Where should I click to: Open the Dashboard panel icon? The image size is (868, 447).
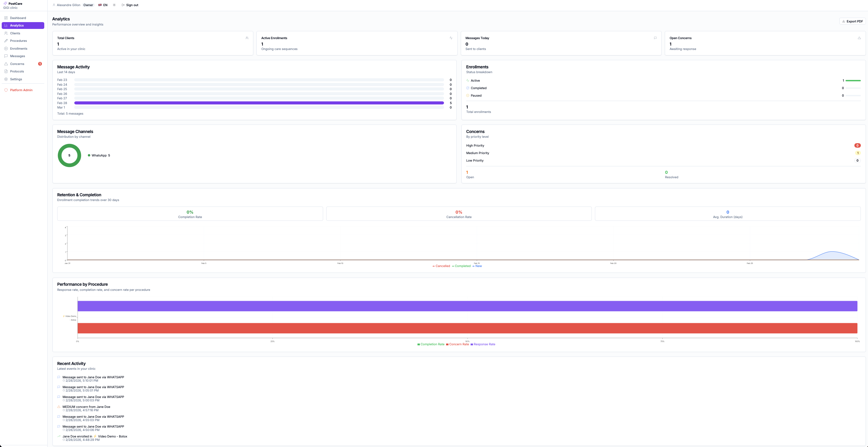[6, 18]
